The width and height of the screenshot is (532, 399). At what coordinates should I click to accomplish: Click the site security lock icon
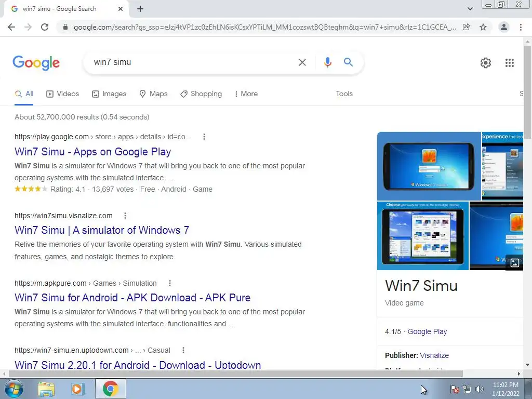65,27
